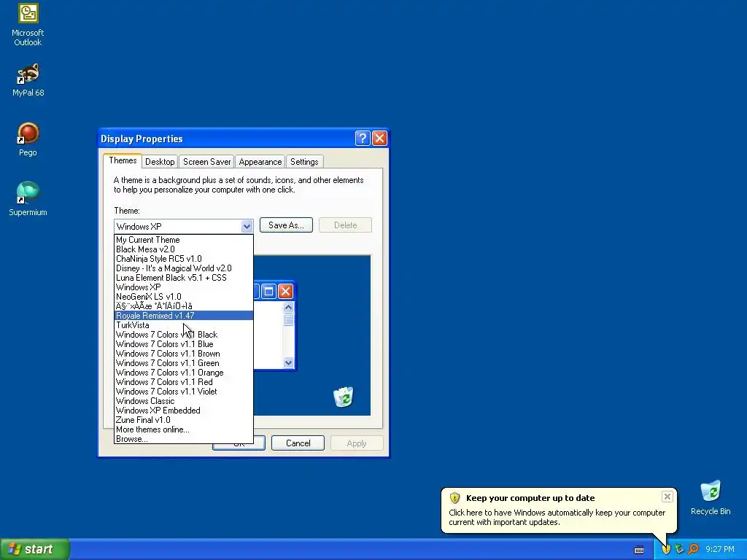This screenshot has height=560, width=747.
Task: Choose Windows 7 Colors v1.1 Orange
Action: 183,373
